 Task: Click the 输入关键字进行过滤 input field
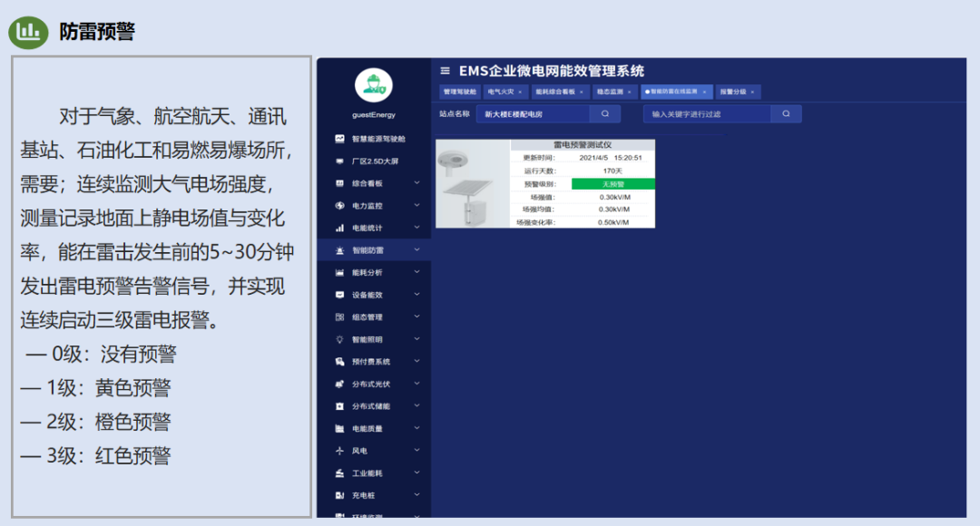pyautogui.click(x=708, y=114)
